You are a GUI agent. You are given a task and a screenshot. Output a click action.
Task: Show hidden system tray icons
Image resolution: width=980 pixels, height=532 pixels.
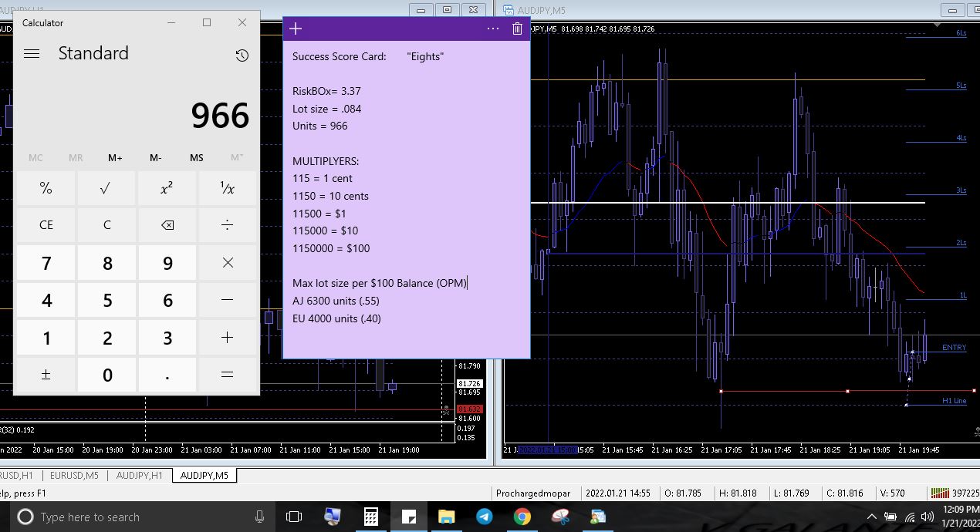872,517
